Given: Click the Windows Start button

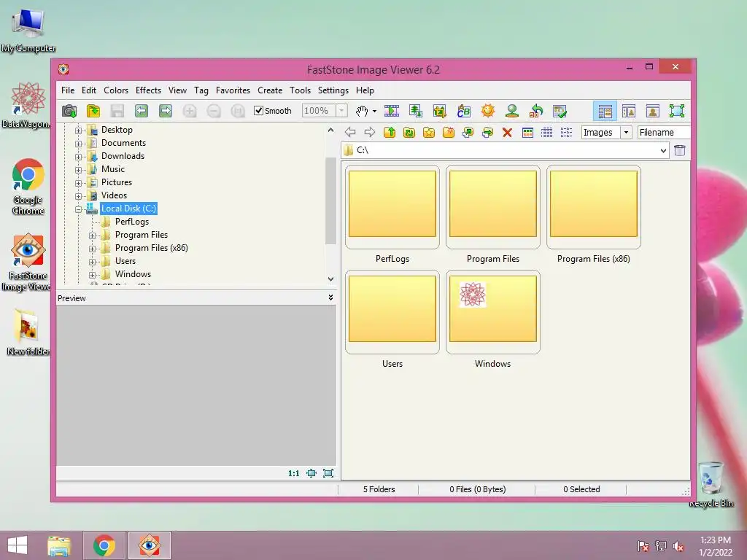Looking at the screenshot, I should (x=18, y=545).
